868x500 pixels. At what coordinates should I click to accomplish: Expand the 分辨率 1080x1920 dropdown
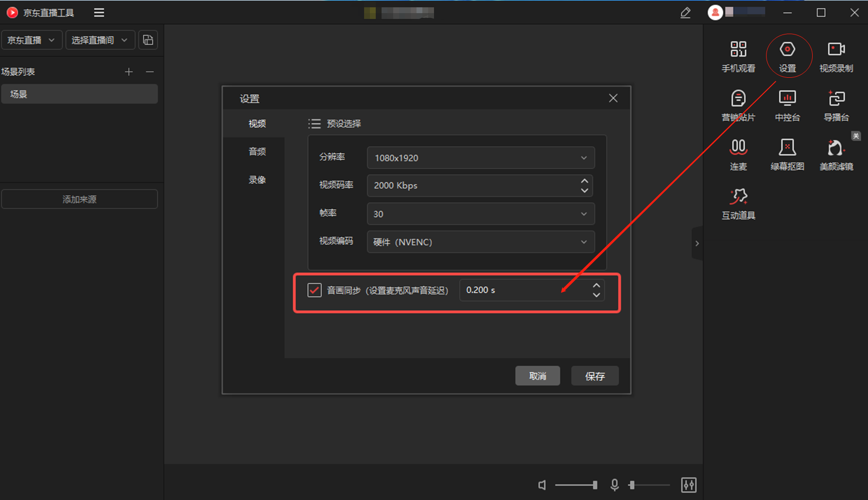click(x=481, y=158)
